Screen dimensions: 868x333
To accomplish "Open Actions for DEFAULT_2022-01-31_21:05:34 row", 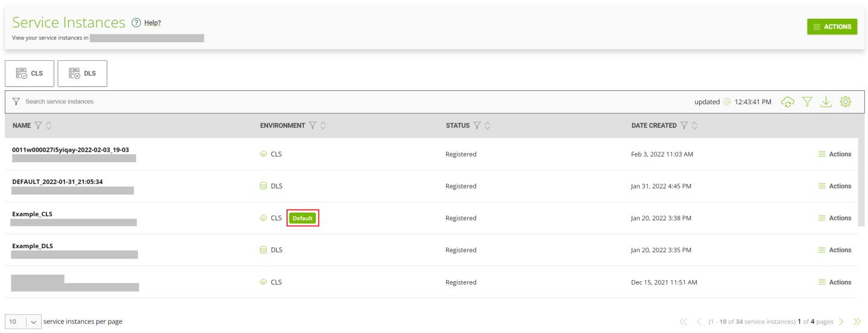I will [x=834, y=186].
